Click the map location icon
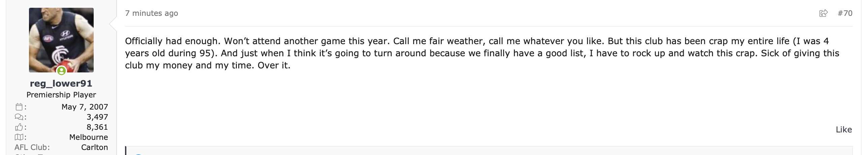This screenshot has height=155, width=868. [x=19, y=137]
